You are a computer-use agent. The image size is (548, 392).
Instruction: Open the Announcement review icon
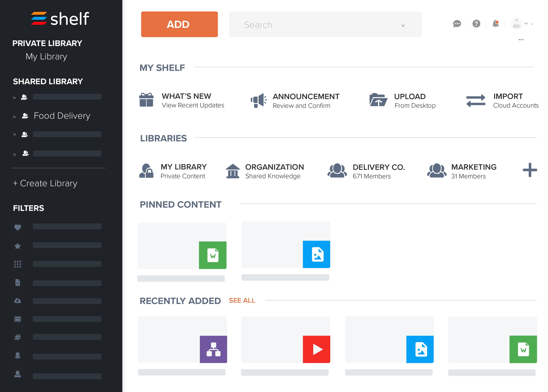pyautogui.click(x=258, y=100)
